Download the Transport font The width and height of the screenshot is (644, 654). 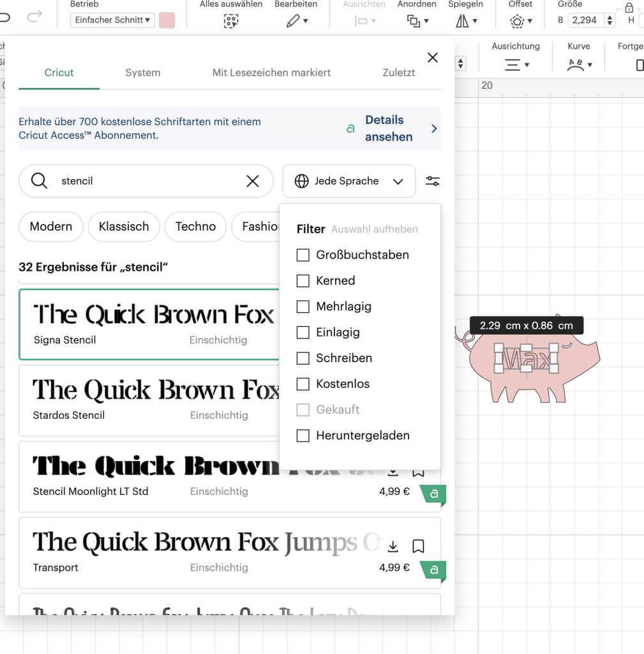click(x=393, y=546)
